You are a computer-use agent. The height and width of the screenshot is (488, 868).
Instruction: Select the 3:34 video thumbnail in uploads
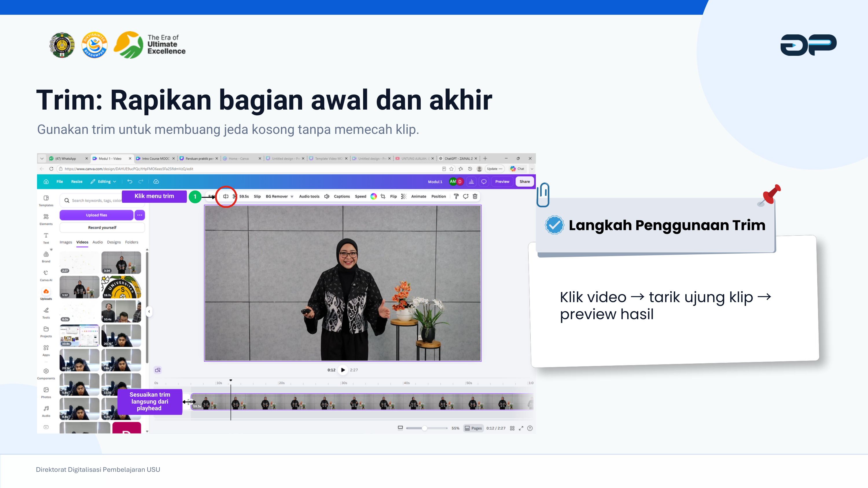121,262
